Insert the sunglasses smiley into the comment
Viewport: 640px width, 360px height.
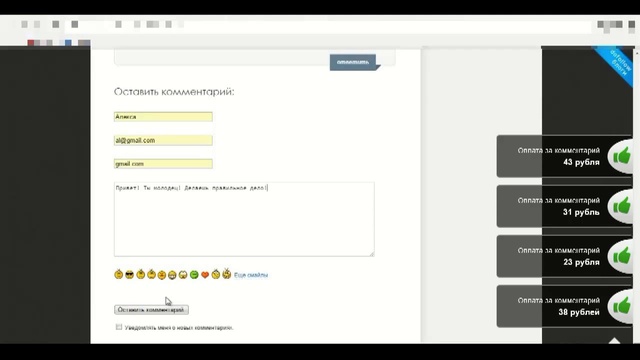[x=129, y=275]
